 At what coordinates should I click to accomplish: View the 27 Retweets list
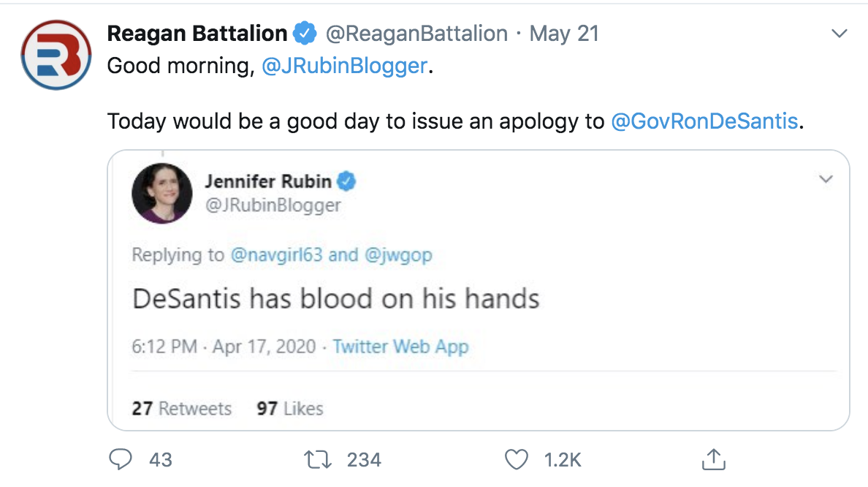tap(181, 408)
